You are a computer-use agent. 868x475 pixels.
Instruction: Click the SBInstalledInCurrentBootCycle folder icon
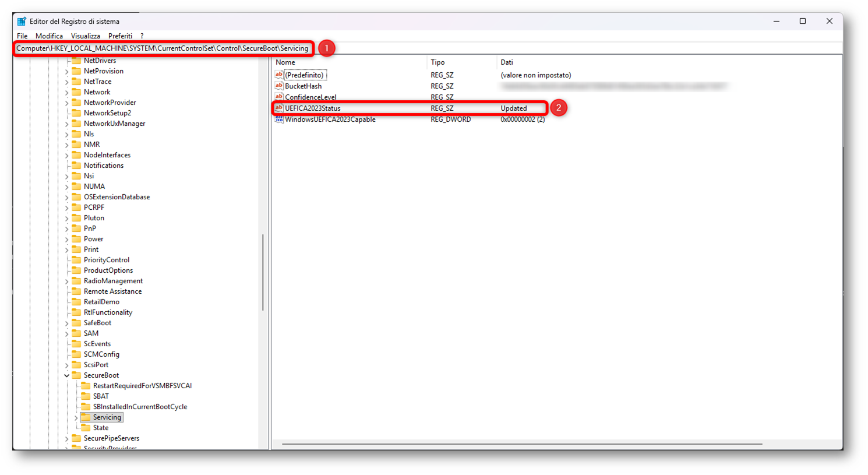click(86, 407)
